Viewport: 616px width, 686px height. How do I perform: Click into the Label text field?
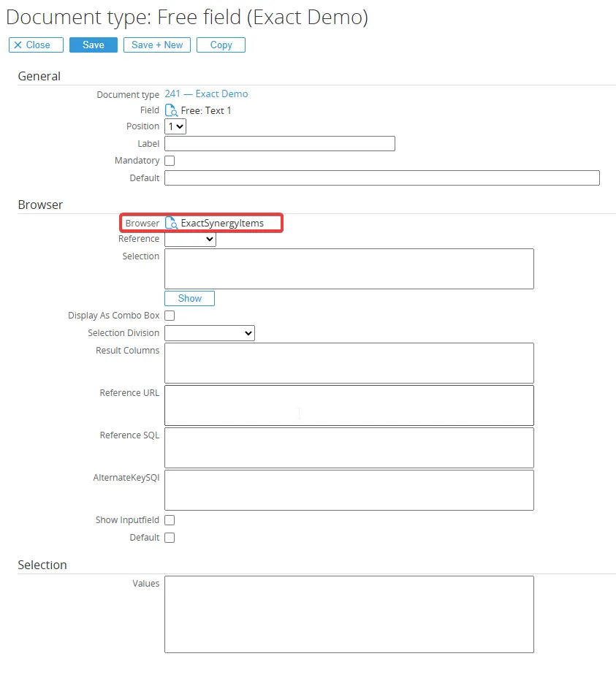click(x=279, y=144)
